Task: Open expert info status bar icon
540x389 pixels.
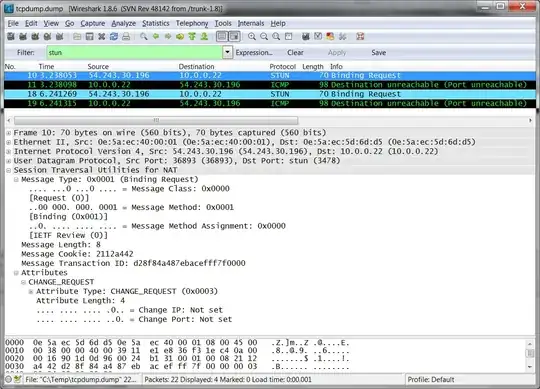Action: [8, 379]
